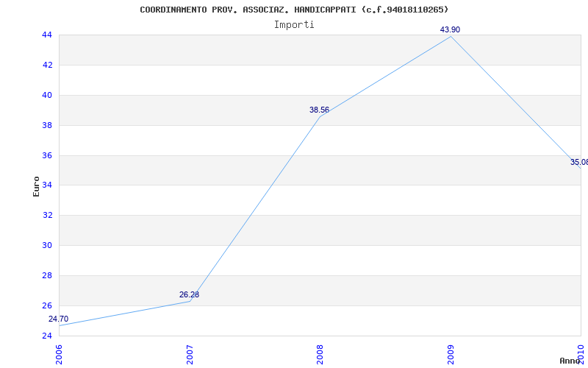The image size is (588, 368).
Task: Click the 24 y-axis tick label
Action: [x=47, y=336]
